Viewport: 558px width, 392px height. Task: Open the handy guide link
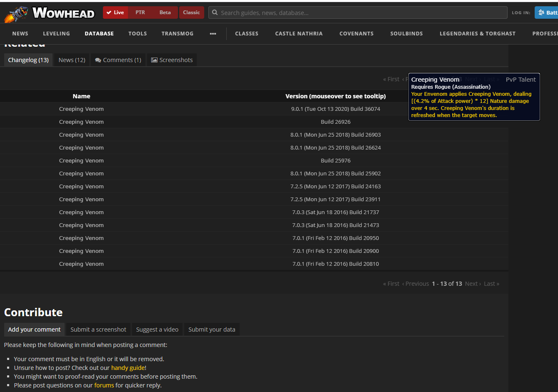128,368
